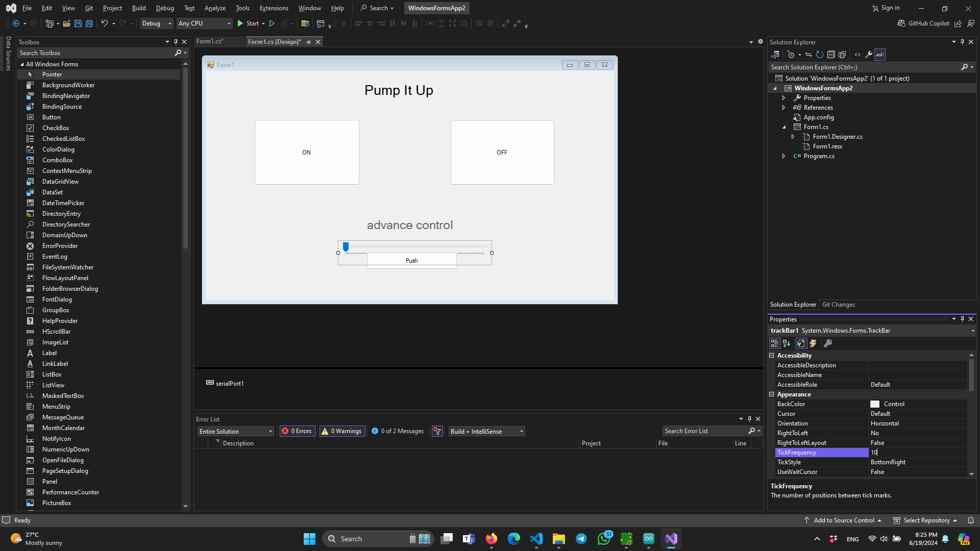Toggle the 0 of 2 Messages filter

pos(398,431)
